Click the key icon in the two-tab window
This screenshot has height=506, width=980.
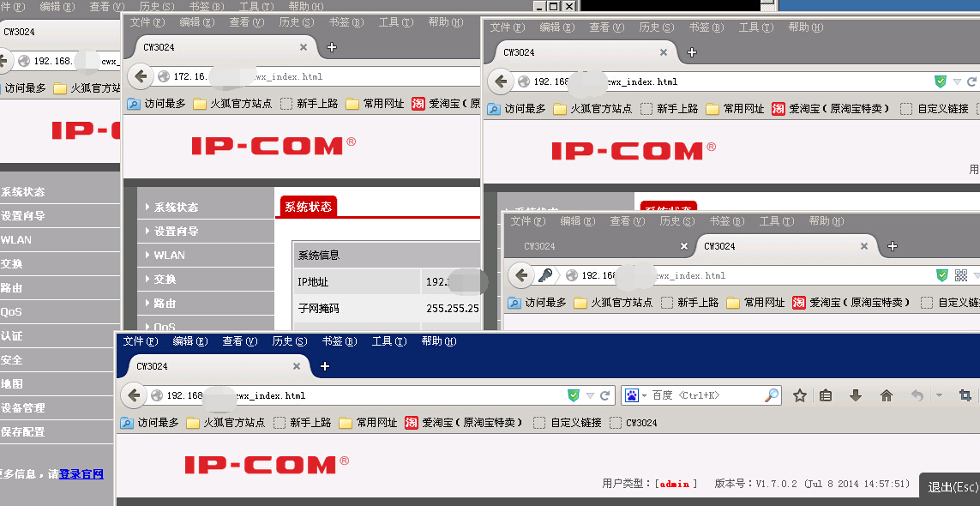coord(545,275)
